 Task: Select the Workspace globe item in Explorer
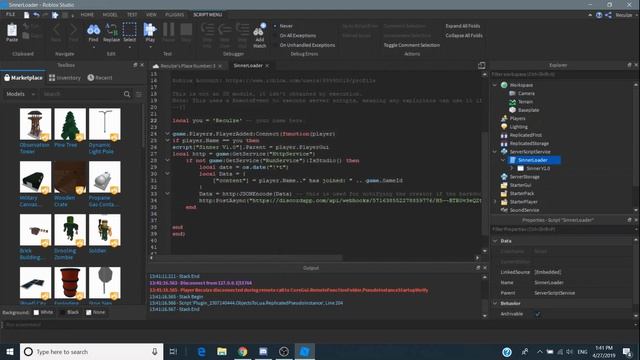click(521, 85)
